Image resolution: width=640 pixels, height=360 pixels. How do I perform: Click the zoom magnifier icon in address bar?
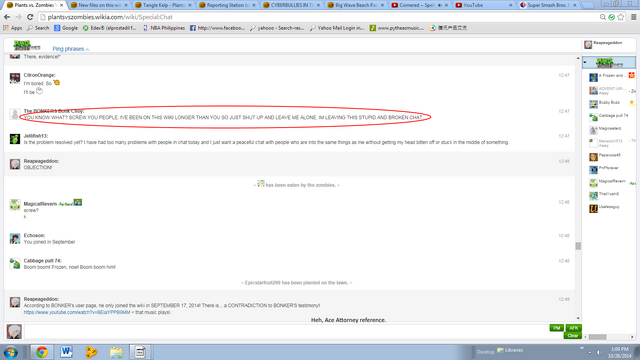coord(602,17)
